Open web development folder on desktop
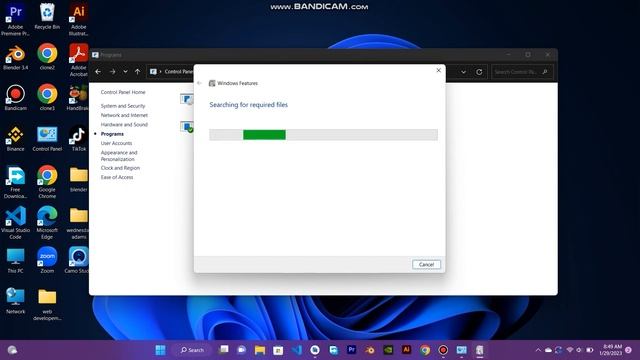This screenshot has width=640, height=360. [x=47, y=304]
